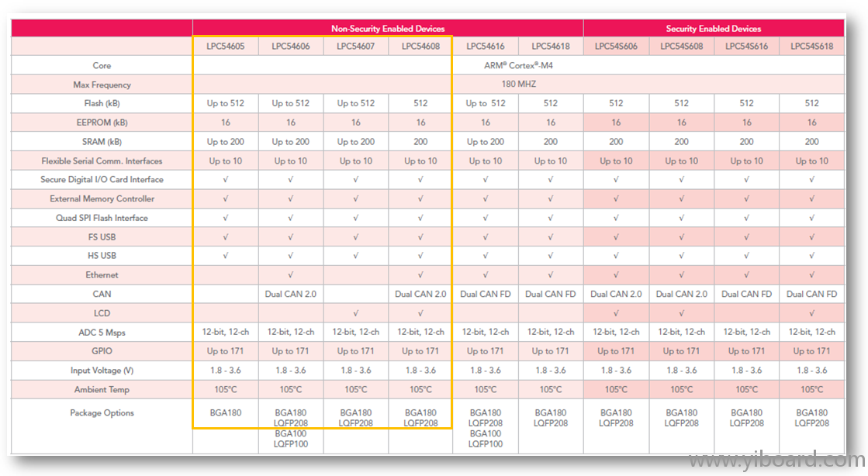Click the Flash (kB) row label

[x=102, y=104]
